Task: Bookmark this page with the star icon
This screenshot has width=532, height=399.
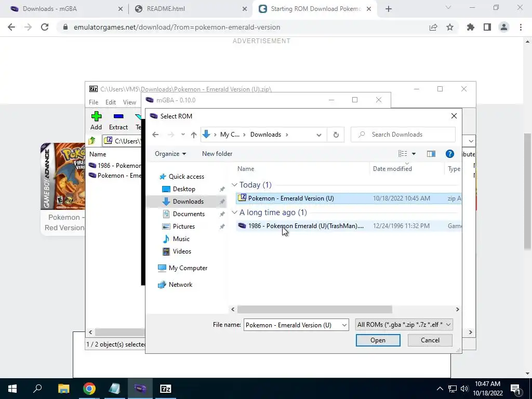Action: [450, 28]
